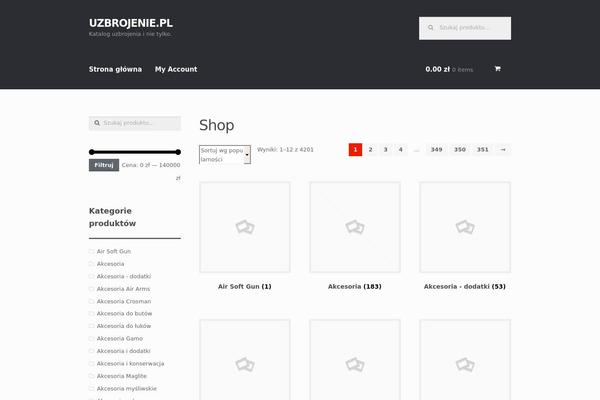Open the My Account menu item

click(176, 69)
